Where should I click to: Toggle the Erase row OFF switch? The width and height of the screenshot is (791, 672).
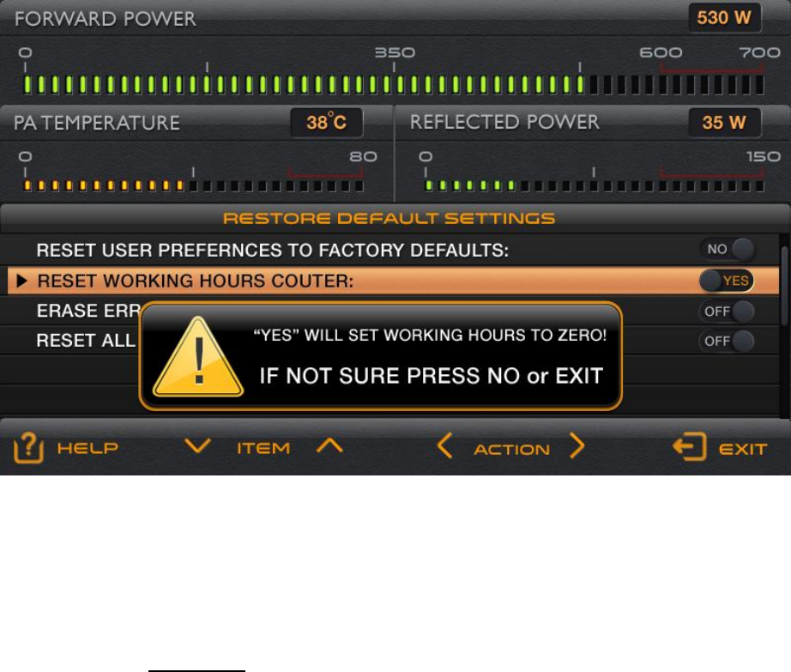727,312
